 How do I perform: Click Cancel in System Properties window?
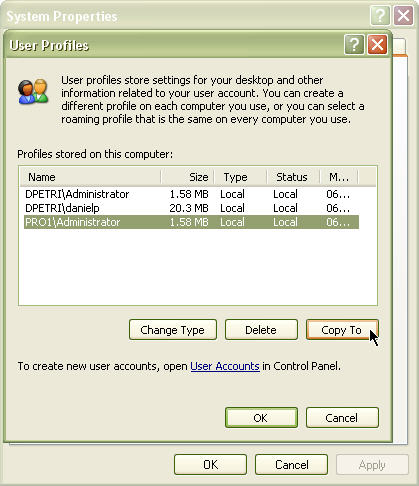[x=291, y=464]
